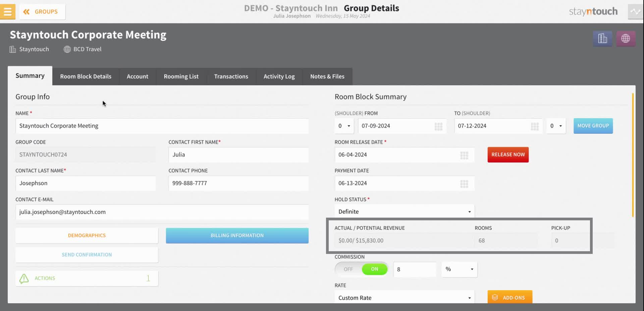Click the Room Release Date field 06-04-2024
The width and height of the screenshot is (644, 311).
[405, 155]
